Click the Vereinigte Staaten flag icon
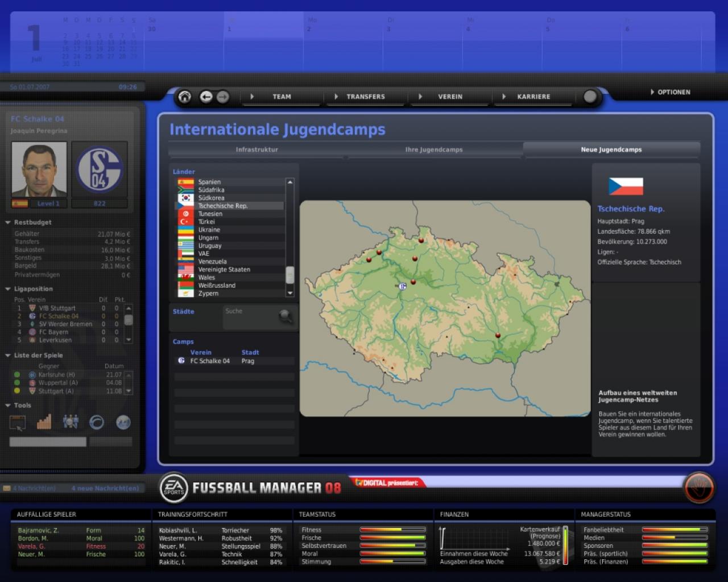The height and width of the screenshot is (582, 728). pyautogui.click(x=185, y=270)
